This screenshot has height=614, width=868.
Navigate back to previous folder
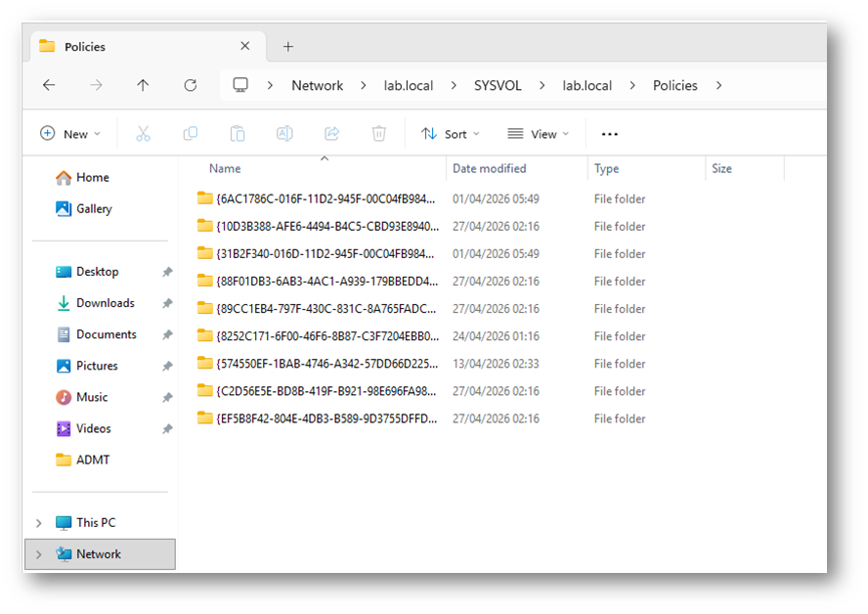49,86
